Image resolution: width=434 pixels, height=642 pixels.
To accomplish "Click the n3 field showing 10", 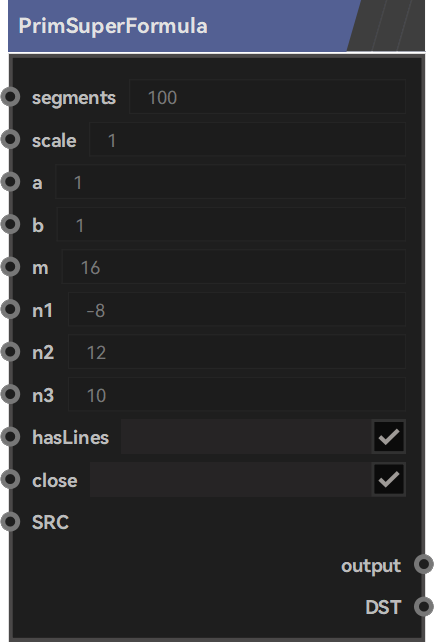I will pos(237,394).
